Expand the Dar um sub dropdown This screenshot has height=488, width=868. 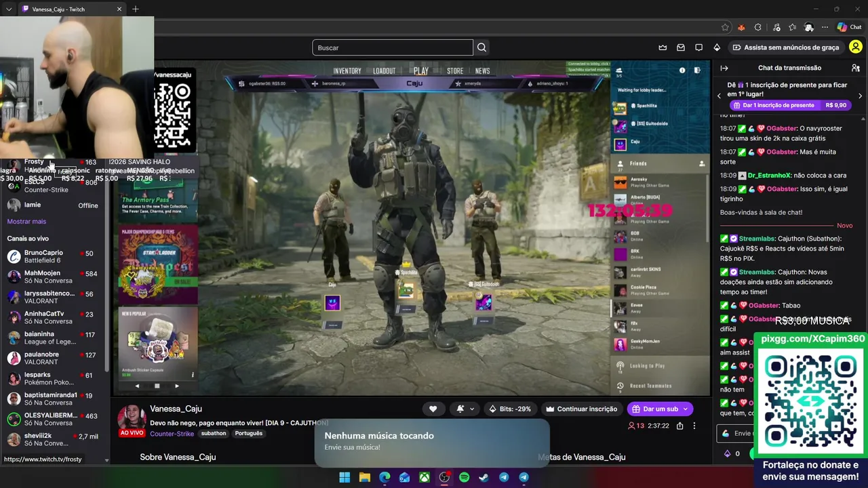pos(686,409)
